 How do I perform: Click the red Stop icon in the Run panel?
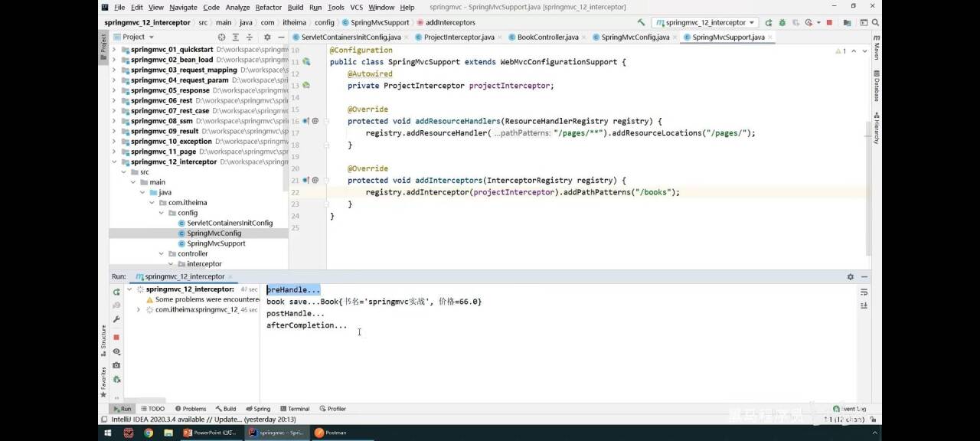(x=116, y=337)
